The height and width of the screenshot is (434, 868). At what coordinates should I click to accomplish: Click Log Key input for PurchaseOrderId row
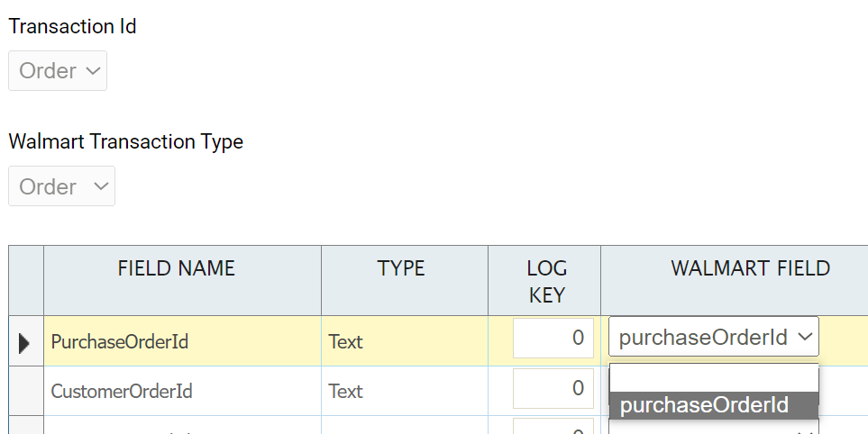click(x=553, y=338)
